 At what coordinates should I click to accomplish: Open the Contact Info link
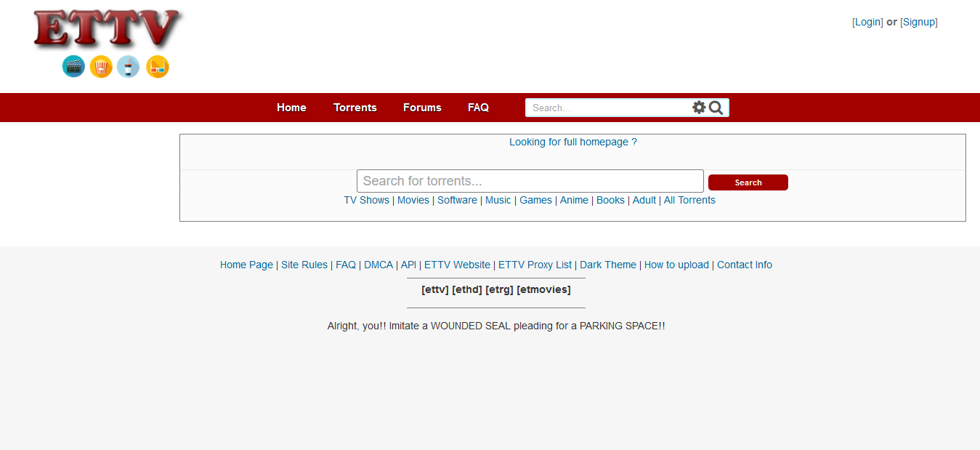(745, 265)
